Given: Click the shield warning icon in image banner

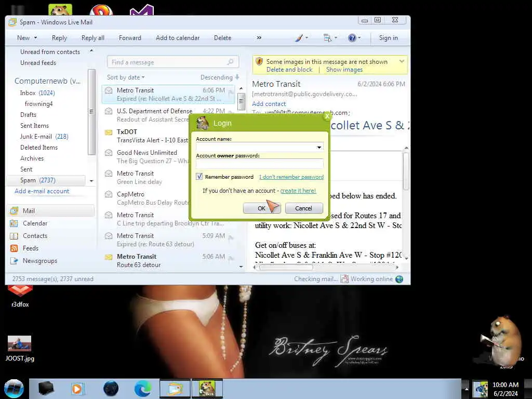Looking at the screenshot, I should click(x=259, y=61).
